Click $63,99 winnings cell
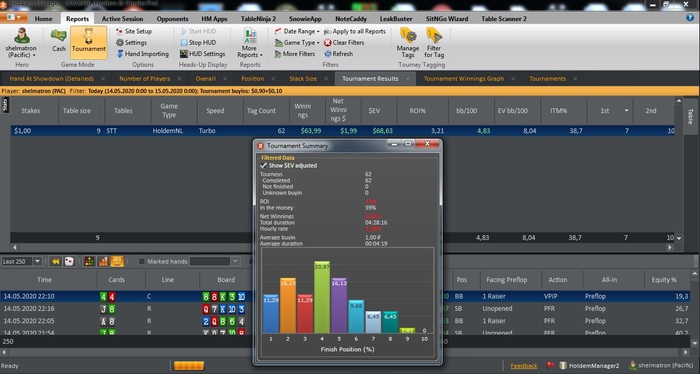Screen dimensions: 700x374 coord(311,131)
